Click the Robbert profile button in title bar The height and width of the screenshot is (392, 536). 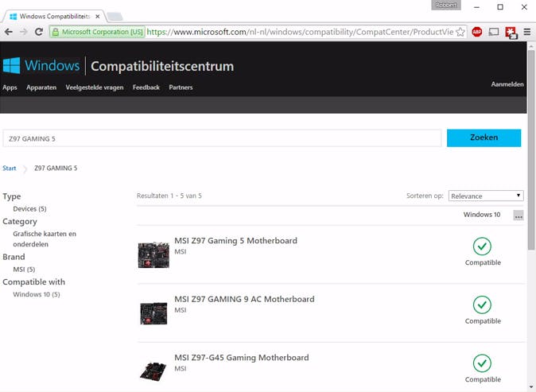pos(446,5)
